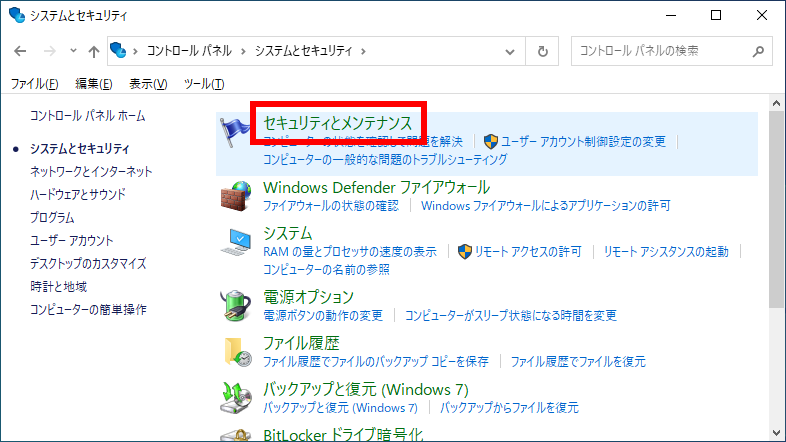Click the Windows Defender Firewall brick wall icon
The width and height of the screenshot is (786, 442).
[235, 196]
